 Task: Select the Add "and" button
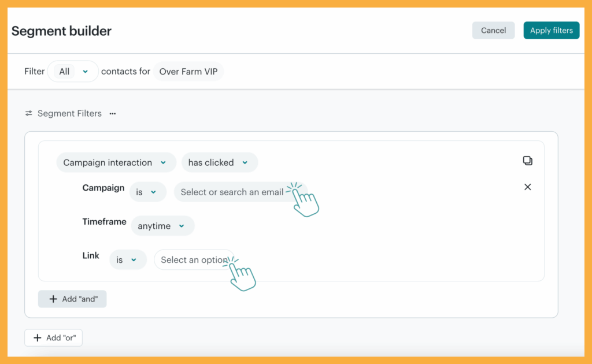pyautogui.click(x=72, y=299)
